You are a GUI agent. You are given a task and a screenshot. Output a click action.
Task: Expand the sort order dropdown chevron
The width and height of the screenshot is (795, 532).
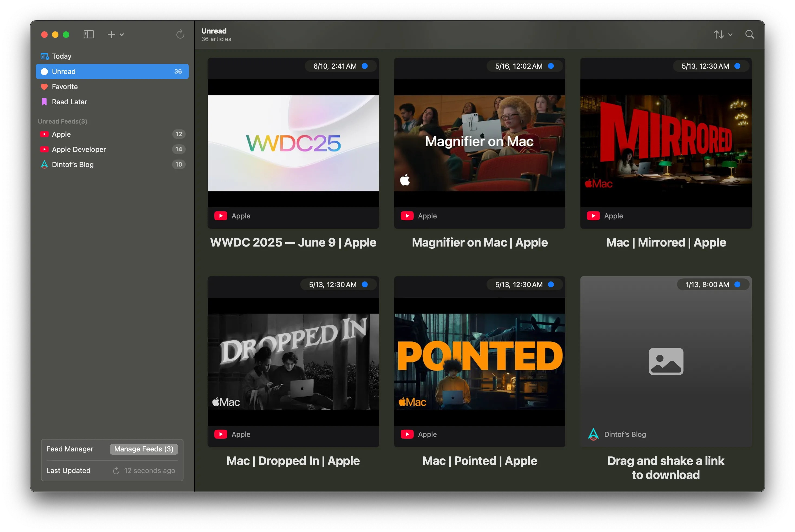tap(730, 35)
